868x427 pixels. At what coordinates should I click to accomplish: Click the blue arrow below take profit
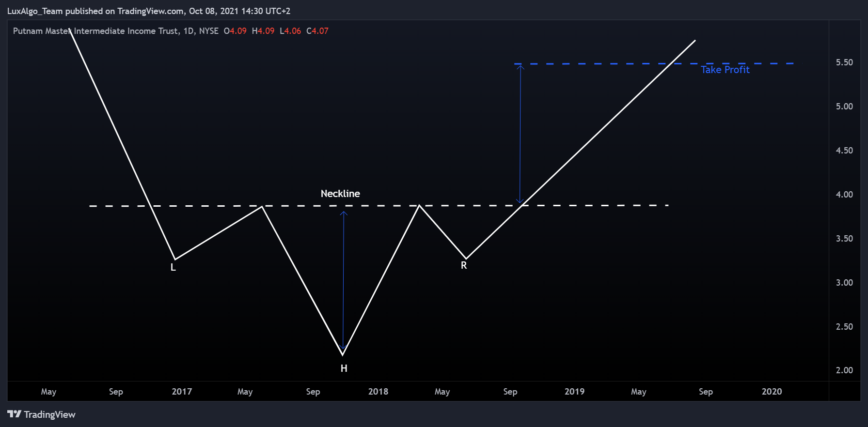pyautogui.click(x=520, y=134)
